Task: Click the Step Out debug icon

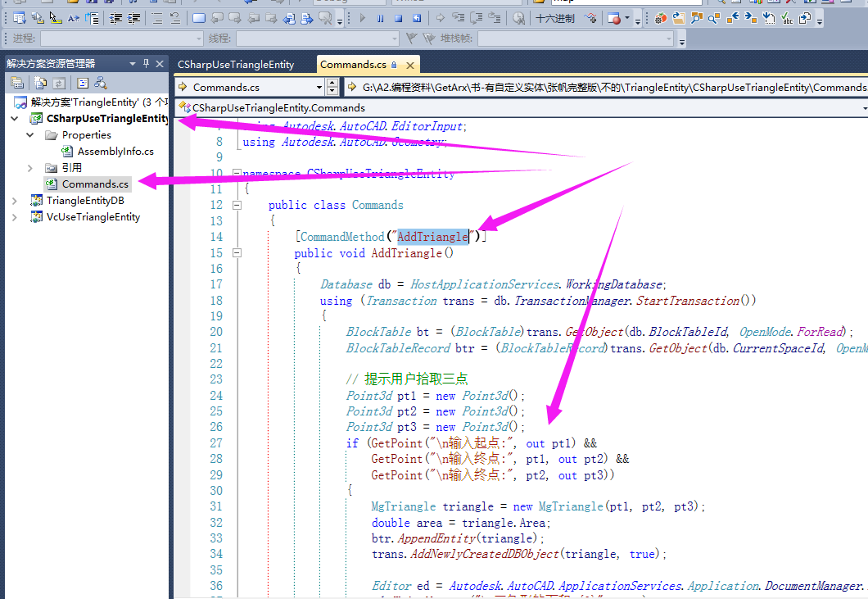Action: (x=495, y=18)
